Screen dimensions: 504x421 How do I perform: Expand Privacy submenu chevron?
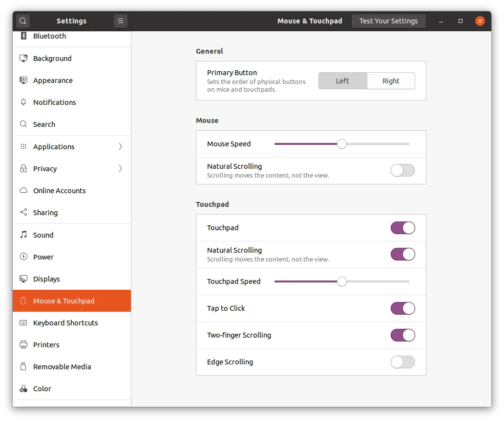pos(120,168)
